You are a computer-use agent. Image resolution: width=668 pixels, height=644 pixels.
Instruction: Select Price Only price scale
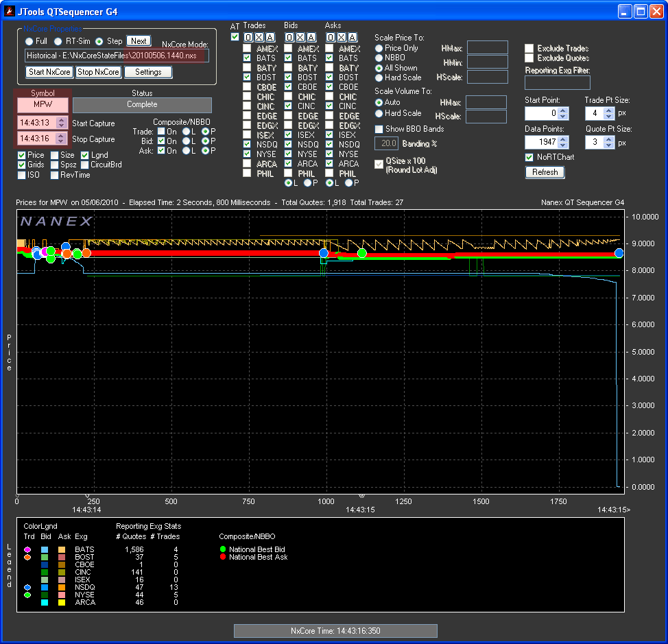(x=379, y=48)
